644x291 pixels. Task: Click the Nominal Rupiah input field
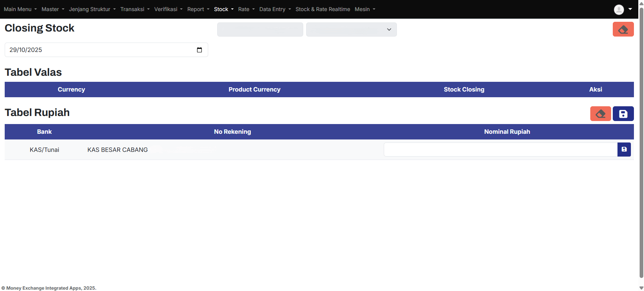500,150
